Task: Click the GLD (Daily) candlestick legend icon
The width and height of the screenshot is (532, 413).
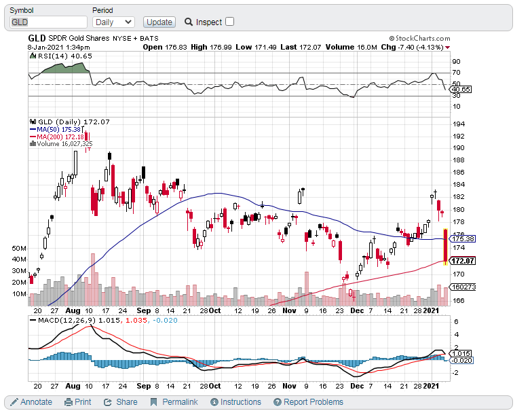Action: [x=33, y=122]
